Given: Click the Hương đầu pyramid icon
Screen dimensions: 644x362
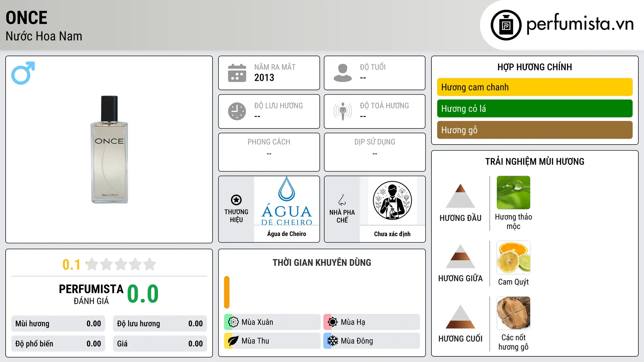Looking at the screenshot, I should (460, 196).
